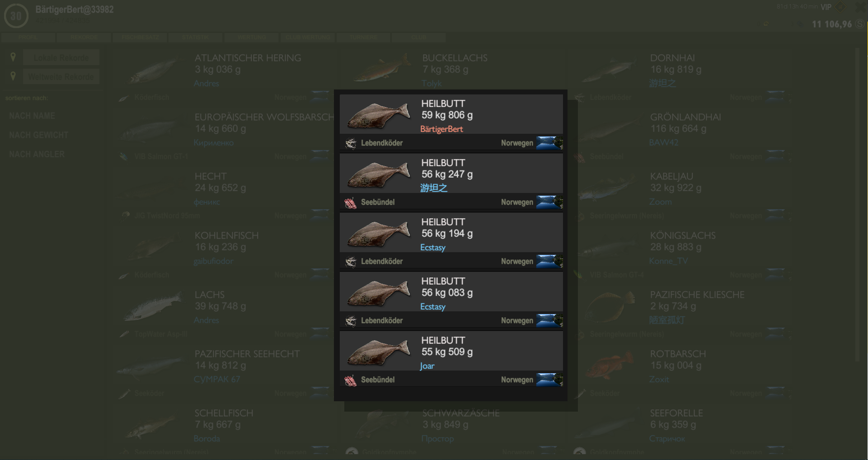Open the STATISTIK tab
The width and height of the screenshot is (868, 460).
[x=195, y=38]
